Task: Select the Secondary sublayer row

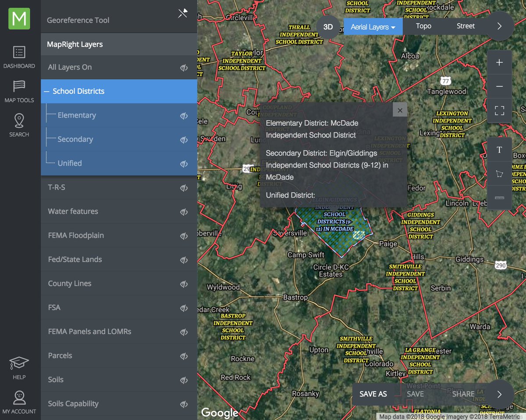Action: click(x=119, y=140)
